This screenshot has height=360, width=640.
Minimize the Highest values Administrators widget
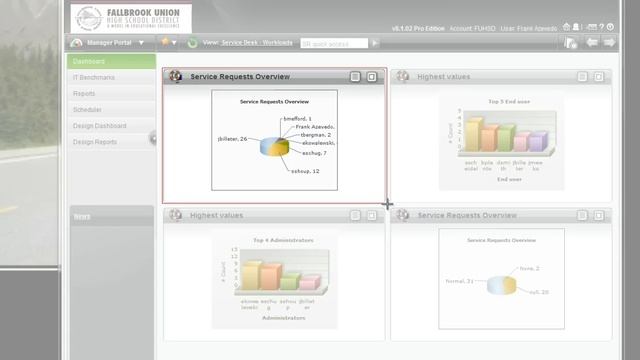355,215
